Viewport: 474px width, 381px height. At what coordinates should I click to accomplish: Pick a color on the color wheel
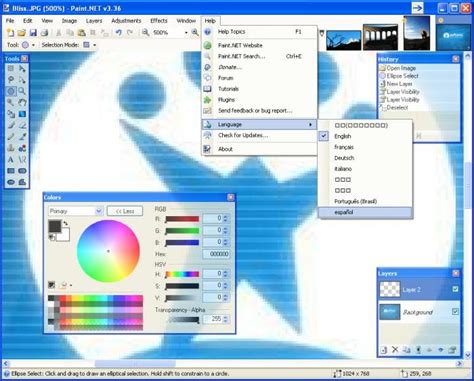[x=108, y=251]
